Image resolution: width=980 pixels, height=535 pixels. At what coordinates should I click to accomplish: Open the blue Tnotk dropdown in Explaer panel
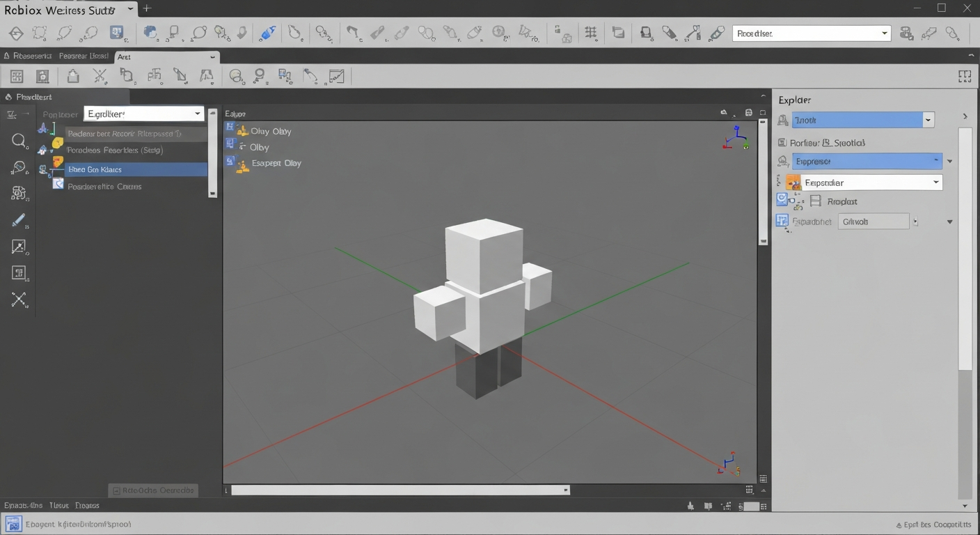point(862,120)
